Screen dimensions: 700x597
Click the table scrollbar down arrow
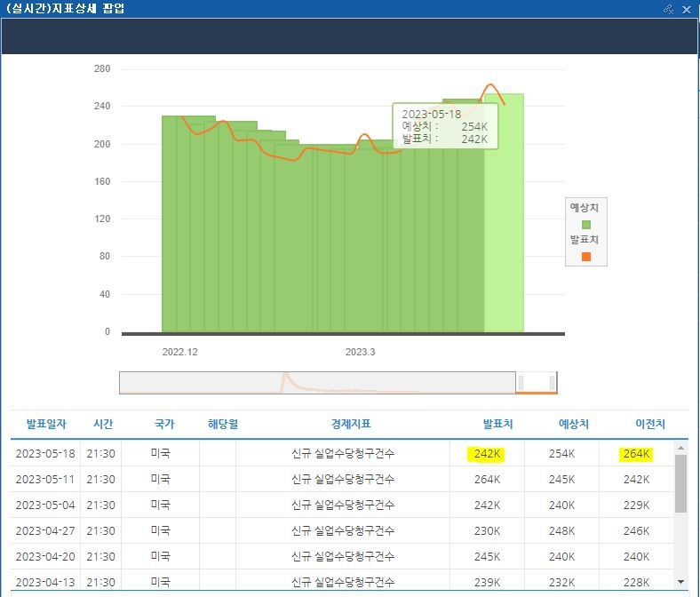[x=680, y=581]
